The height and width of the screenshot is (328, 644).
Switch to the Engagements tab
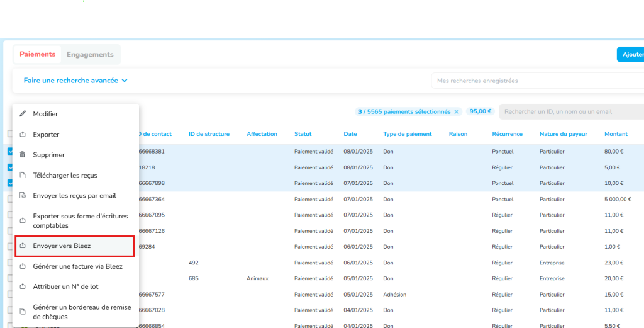click(90, 55)
